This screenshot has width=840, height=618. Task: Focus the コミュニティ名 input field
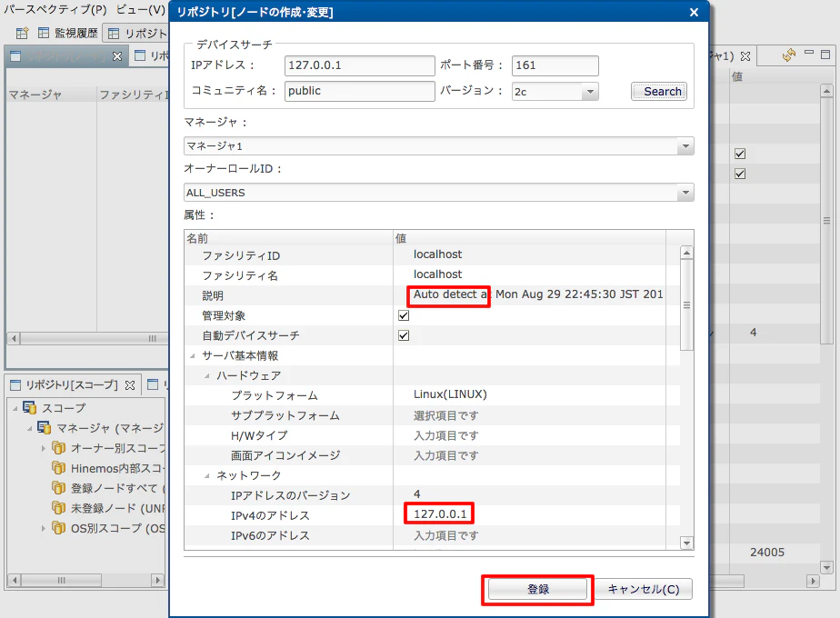tap(359, 91)
